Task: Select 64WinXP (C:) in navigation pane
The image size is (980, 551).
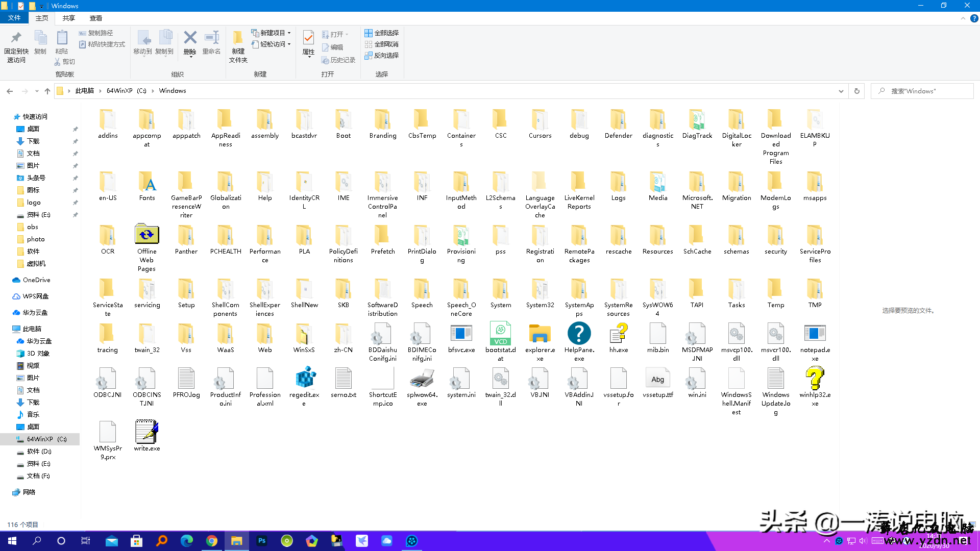Action: click(x=40, y=439)
